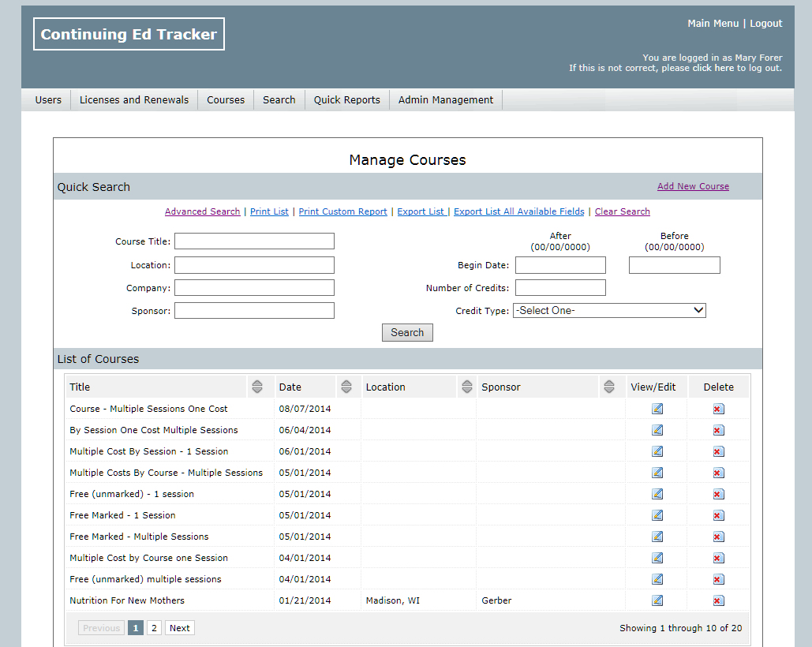812x647 pixels.
Task: Click Logout in the header
Action: 765,24
